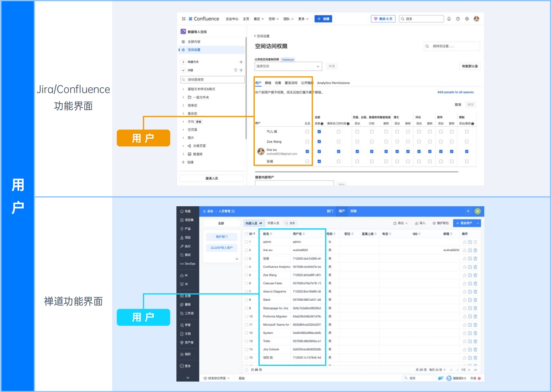Click the Add people to all spaces link
551x392 pixels.
pyautogui.click(x=455, y=92)
